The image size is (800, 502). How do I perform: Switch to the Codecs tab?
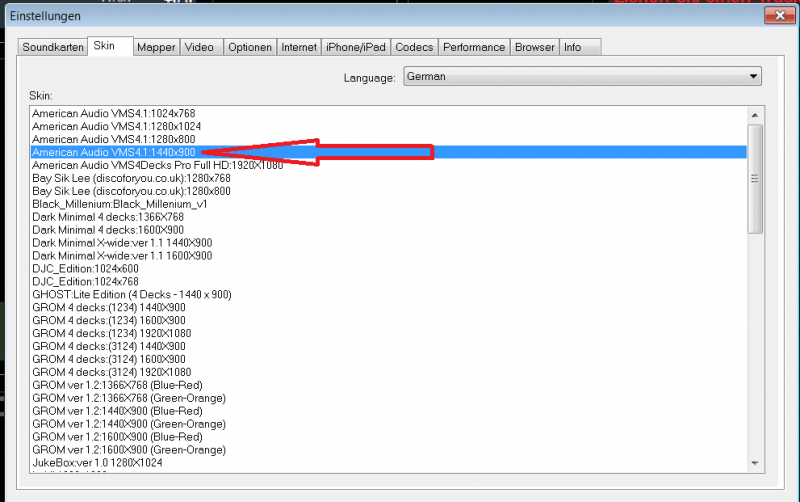(x=414, y=47)
